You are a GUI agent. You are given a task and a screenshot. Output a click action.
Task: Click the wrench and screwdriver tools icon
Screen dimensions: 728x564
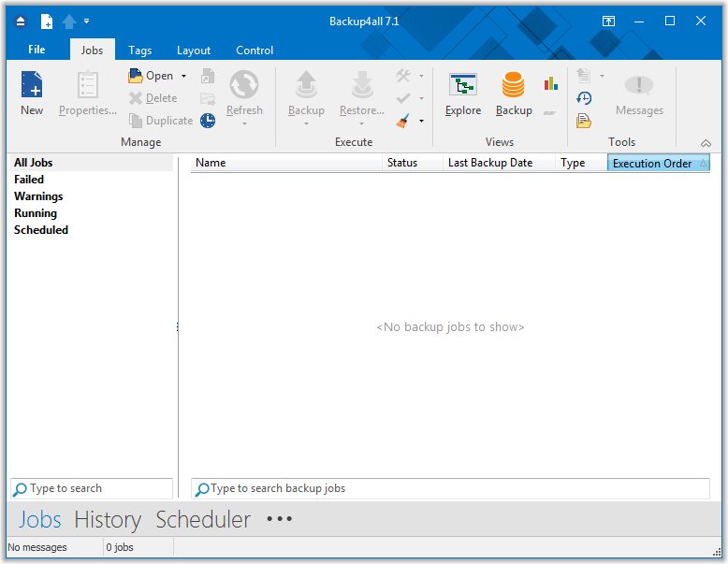(x=403, y=76)
